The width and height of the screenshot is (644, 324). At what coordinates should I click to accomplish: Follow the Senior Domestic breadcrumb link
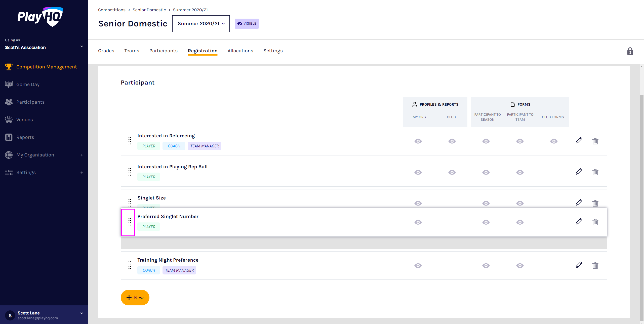click(149, 10)
